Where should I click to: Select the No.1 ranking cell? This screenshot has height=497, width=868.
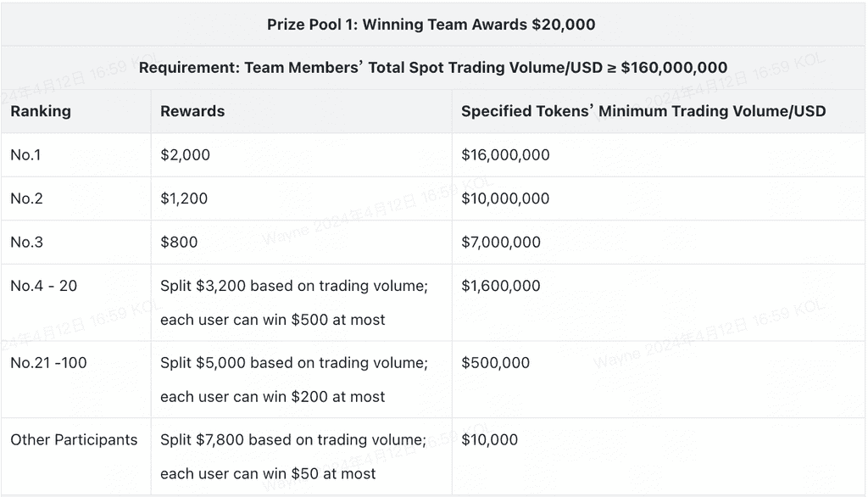(26, 155)
